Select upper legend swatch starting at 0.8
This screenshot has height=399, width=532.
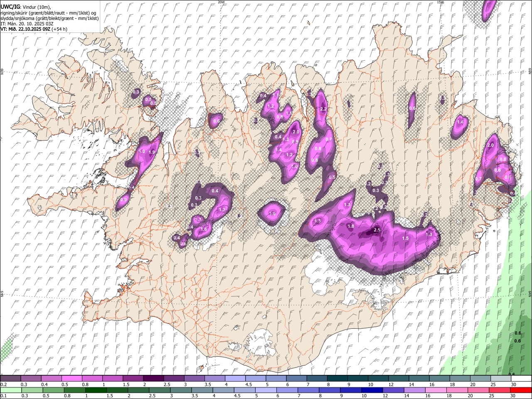pyautogui.click(x=92, y=379)
